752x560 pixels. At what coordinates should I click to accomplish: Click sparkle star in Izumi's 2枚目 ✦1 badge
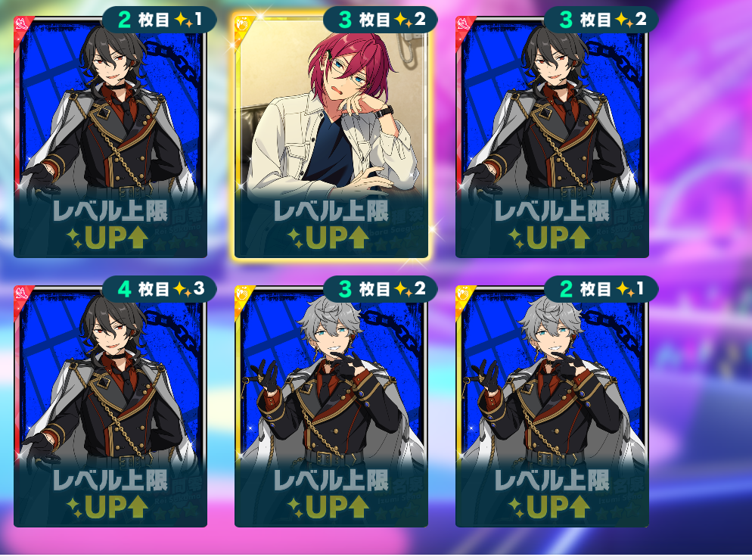[625, 289]
